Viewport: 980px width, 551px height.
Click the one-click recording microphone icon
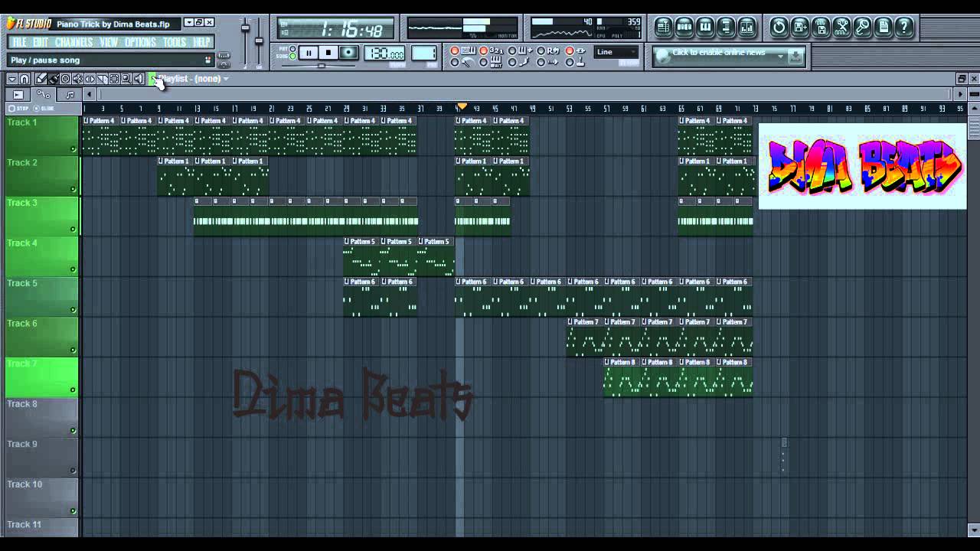[862, 28]
